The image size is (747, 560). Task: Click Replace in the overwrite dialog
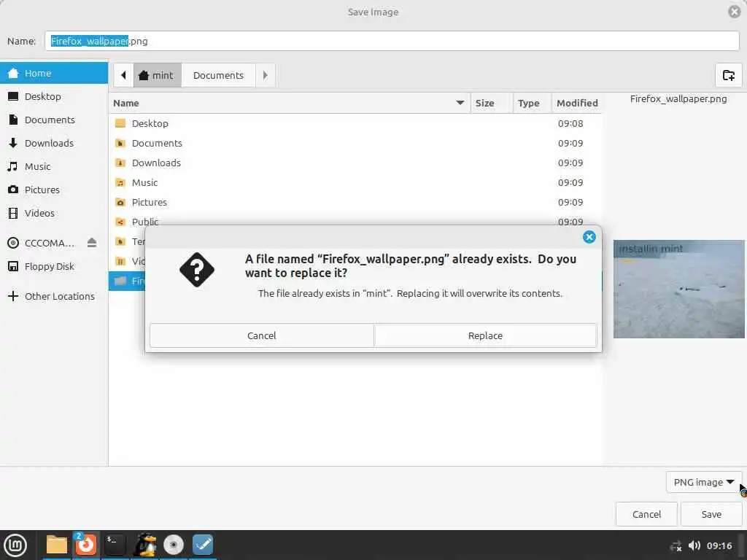point(485,335)
